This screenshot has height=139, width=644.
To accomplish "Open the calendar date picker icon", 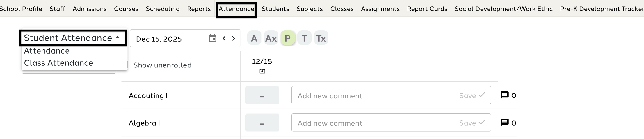I will pos(213,38).
